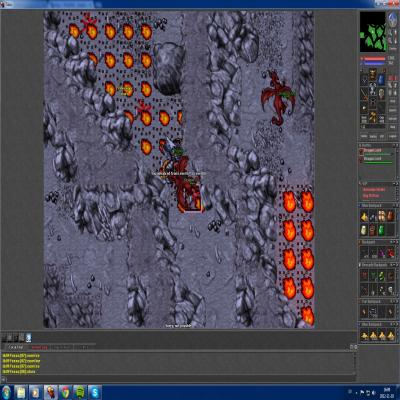This screenshot has width=400, height=400.
Task: Open Google Chrome from taskbar
Action: tap(65, 392)
